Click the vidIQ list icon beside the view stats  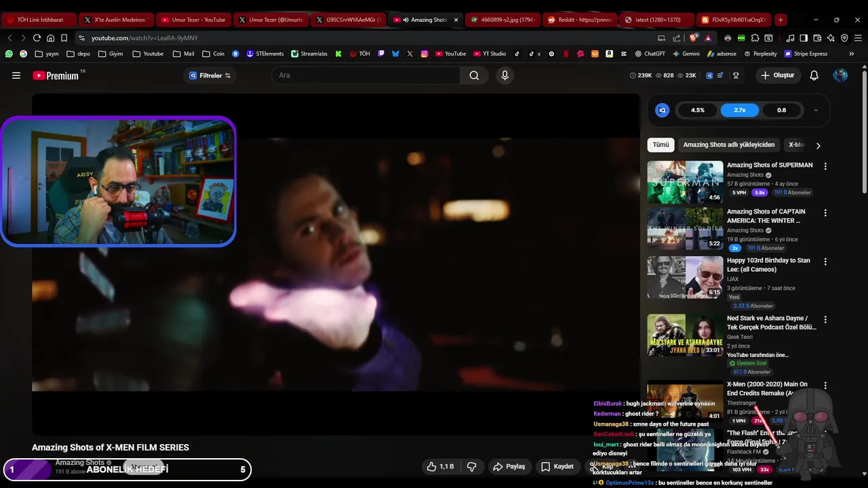click(720, 75)
